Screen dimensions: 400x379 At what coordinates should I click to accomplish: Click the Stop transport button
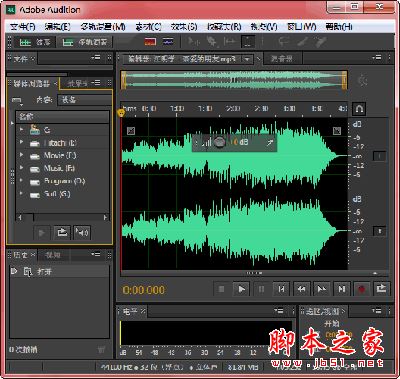tap(221, 289)
